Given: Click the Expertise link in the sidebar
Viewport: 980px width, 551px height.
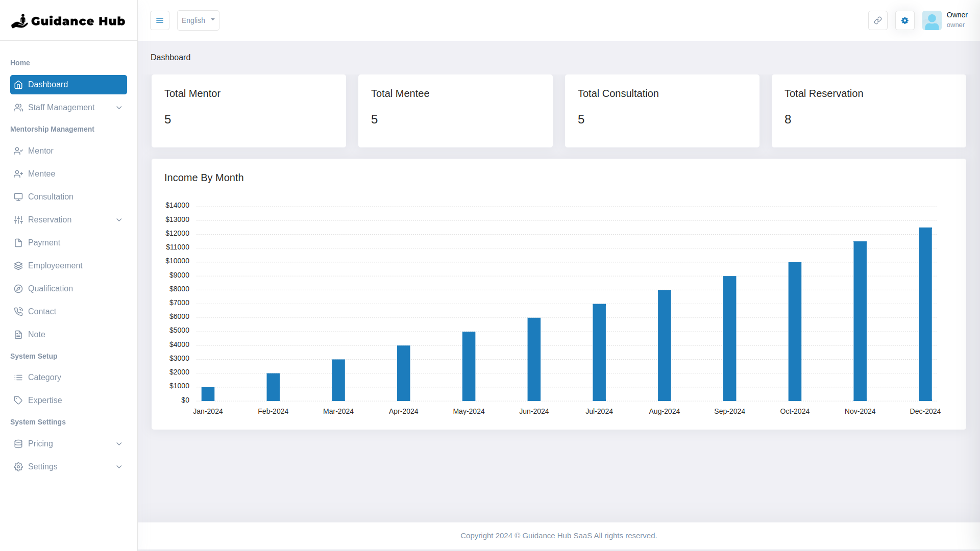Looking at the screenshot, I should tap(45, 400).
